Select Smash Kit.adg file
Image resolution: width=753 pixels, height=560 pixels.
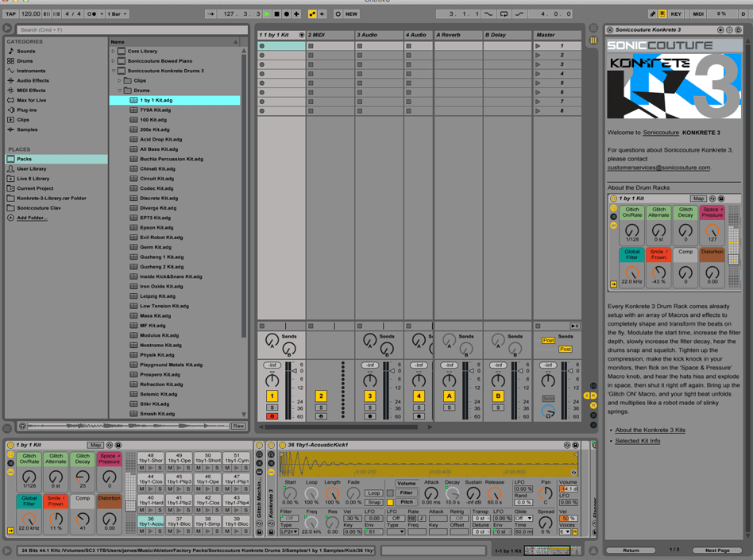coord(157,414)
